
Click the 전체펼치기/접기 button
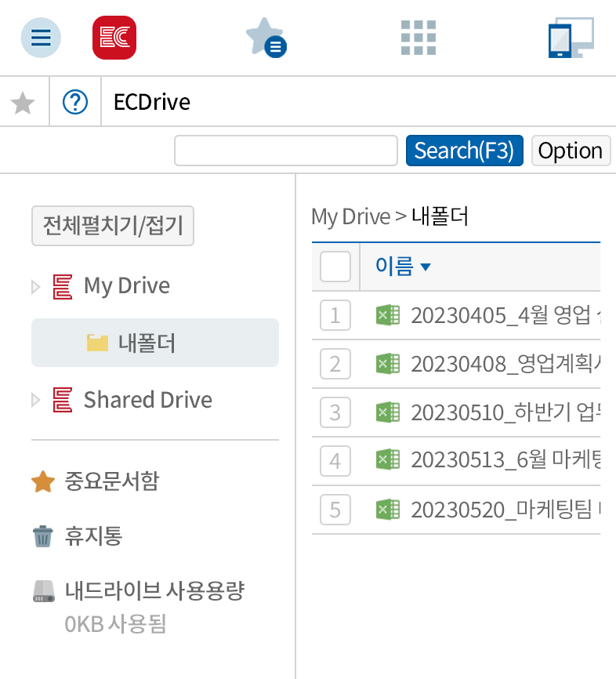pos(113,226)
